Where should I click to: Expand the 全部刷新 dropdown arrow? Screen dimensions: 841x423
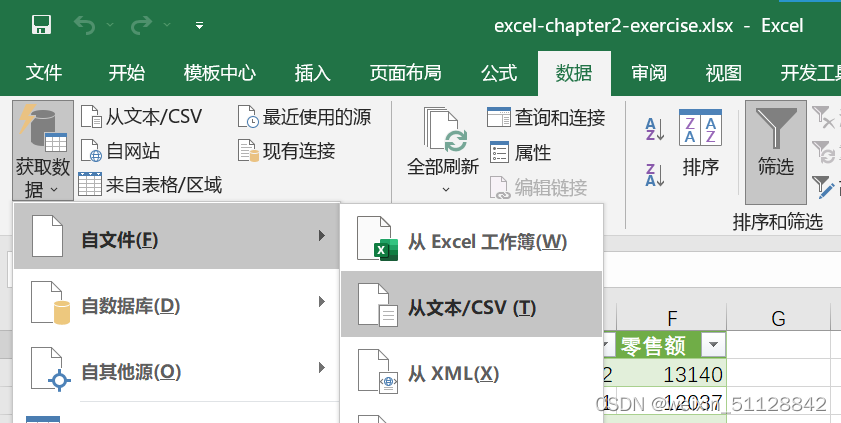[446, 189]
